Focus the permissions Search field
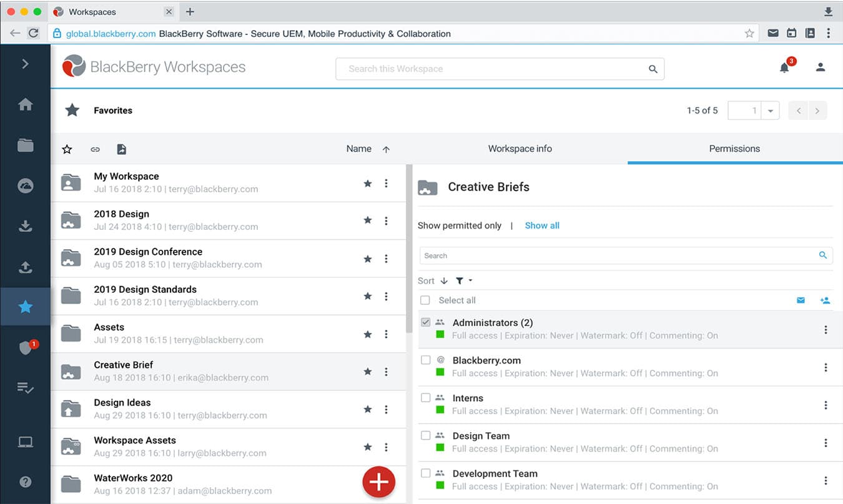This screenshot has width=843, height=504. point(626,255)
